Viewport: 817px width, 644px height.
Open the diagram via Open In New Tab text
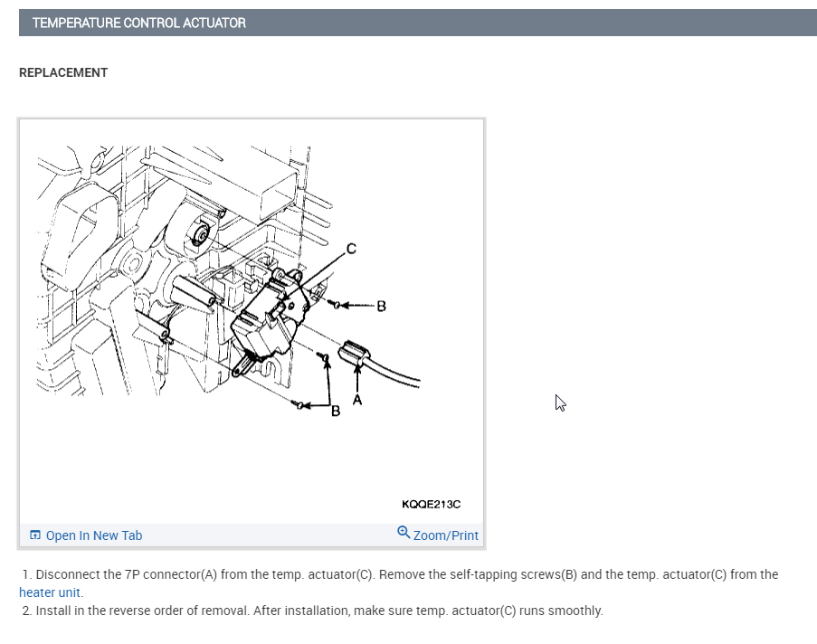[x=94, y=535]
